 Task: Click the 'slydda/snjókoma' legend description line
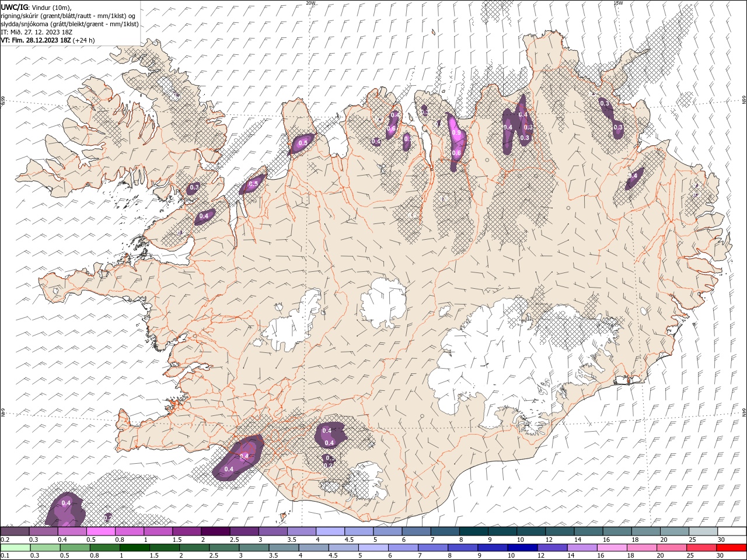pyautogui.click(x=69, y=24)
